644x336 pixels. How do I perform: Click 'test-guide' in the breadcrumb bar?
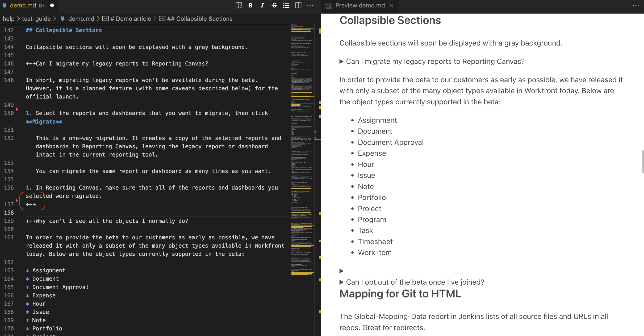tap(36, 19)
